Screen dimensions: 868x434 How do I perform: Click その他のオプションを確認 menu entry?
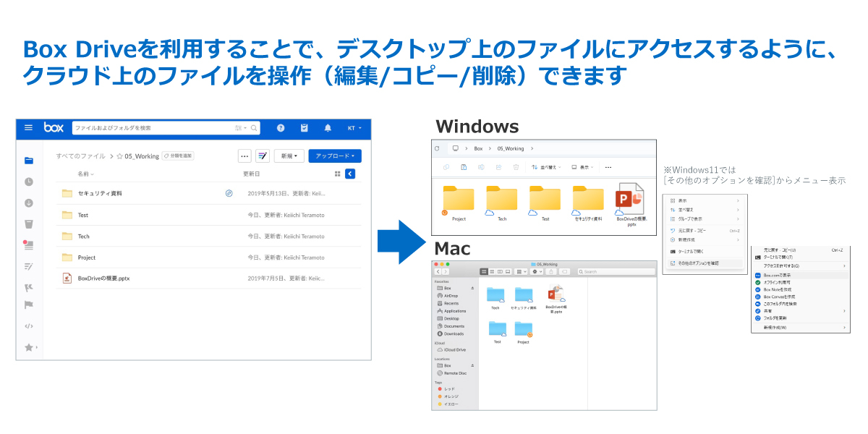pyautogui.click(x=699, y=263)
